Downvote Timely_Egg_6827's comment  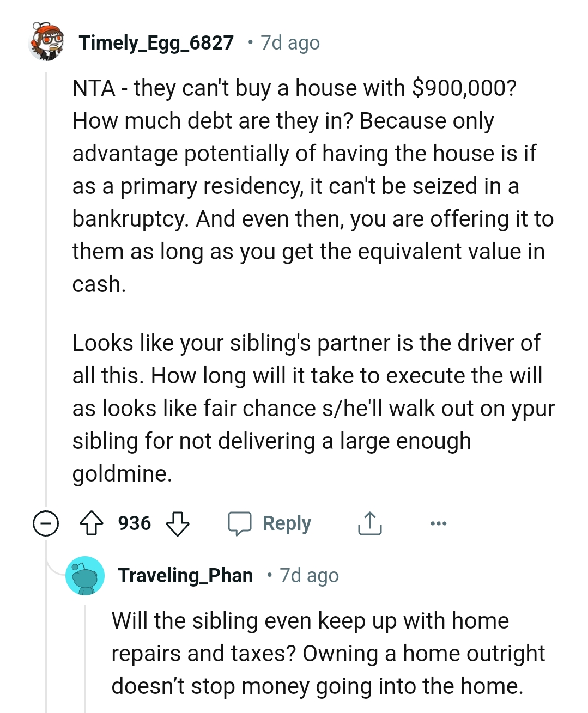(176, 525)
